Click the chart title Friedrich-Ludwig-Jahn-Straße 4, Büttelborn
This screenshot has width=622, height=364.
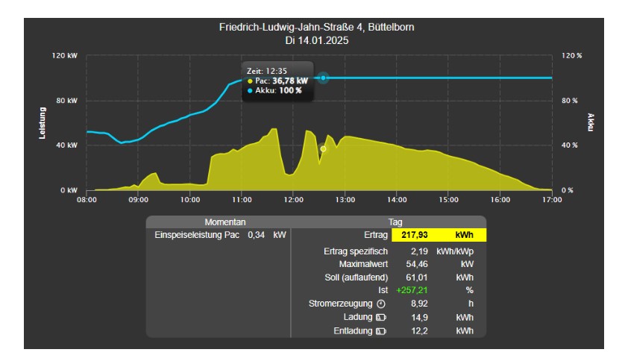(316, 28)
